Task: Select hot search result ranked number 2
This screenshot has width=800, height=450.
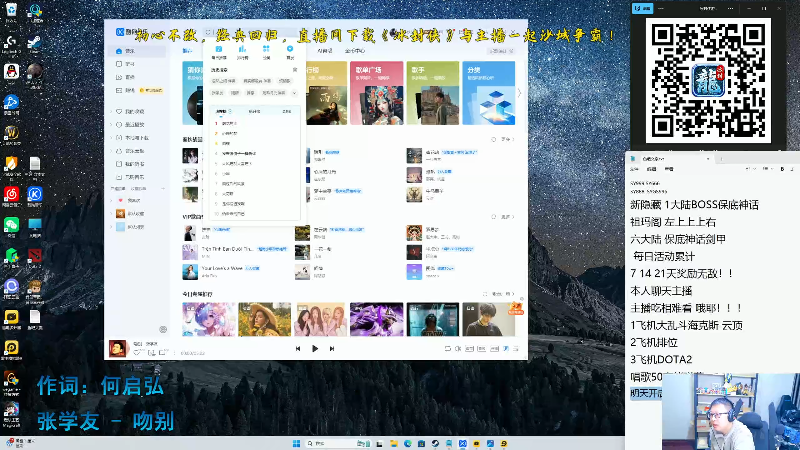Action: (x=254, y=133)
